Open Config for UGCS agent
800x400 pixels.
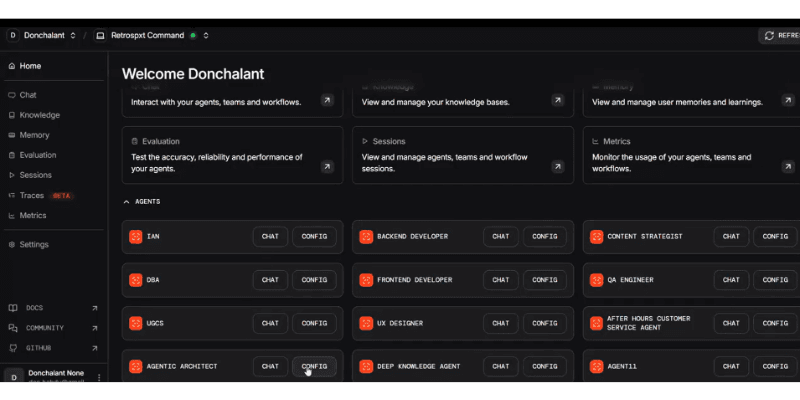click(314, 323)
